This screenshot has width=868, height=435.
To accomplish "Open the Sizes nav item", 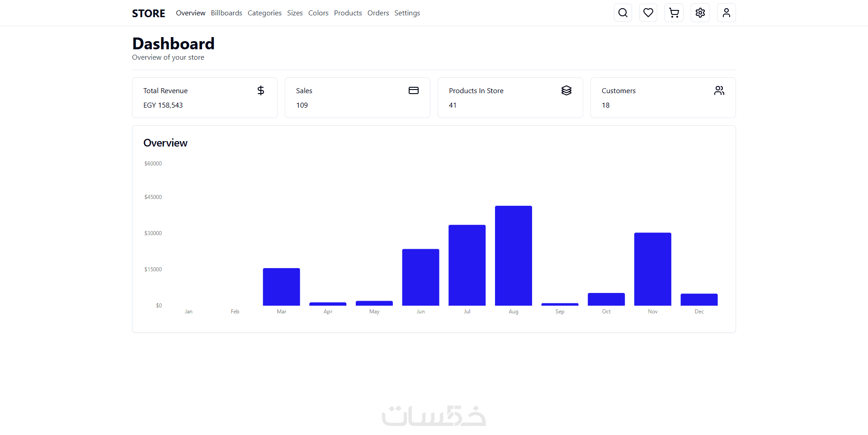I will point(295,13).
